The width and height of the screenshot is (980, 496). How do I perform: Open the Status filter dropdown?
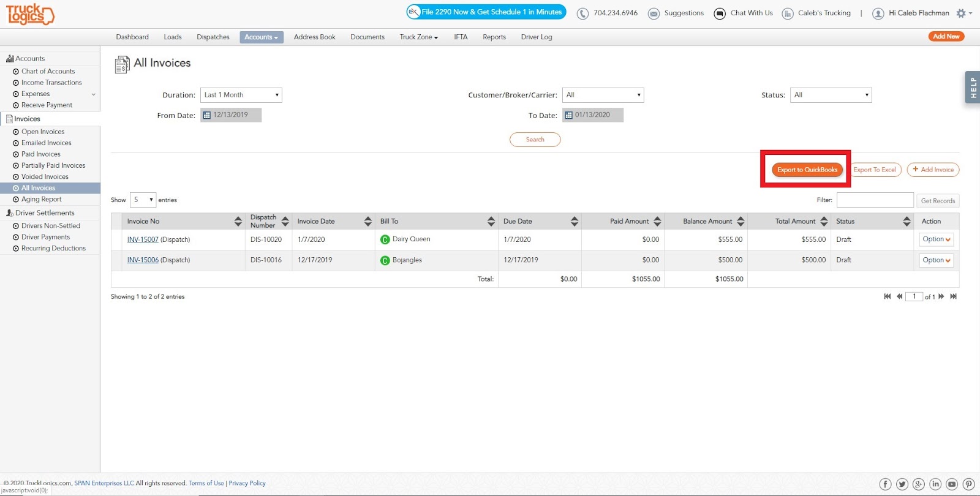(x=831, y=95)
